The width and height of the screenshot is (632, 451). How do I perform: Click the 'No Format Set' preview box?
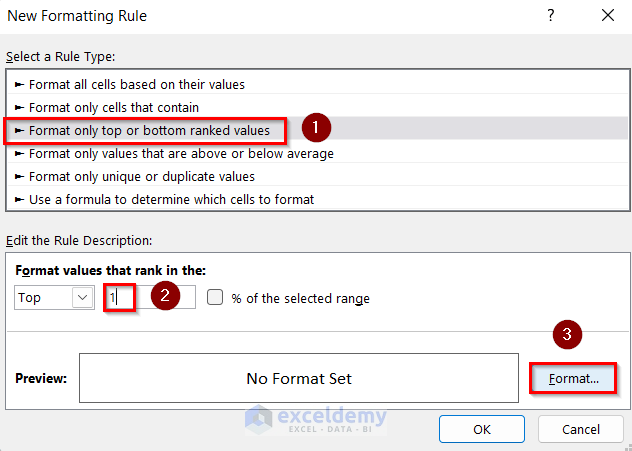click(x=299, y=379)
